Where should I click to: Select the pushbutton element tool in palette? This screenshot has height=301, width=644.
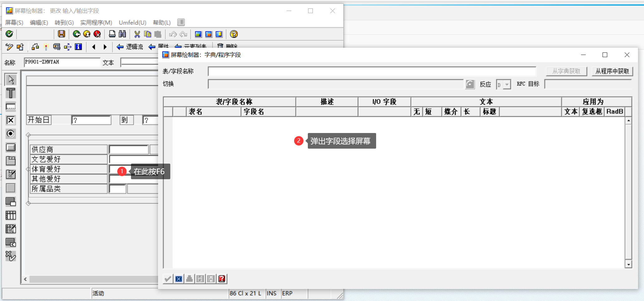coord(11,147)
